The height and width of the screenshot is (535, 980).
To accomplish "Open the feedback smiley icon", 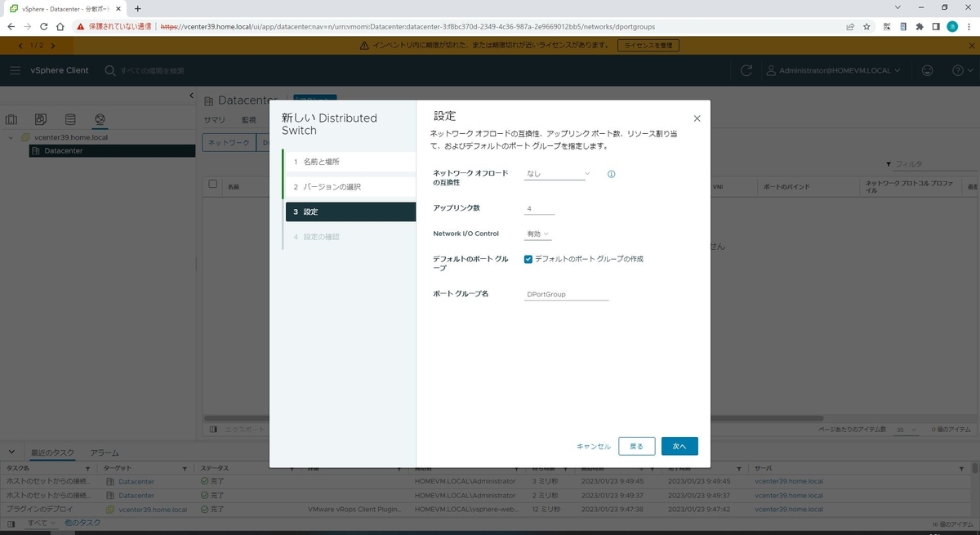I will pos(927,71).
